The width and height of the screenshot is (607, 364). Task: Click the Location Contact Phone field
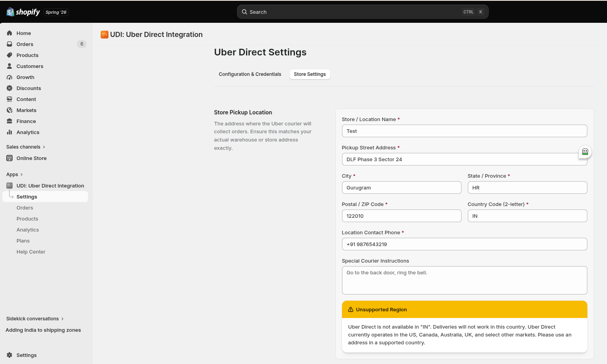[x=464, y=244]
